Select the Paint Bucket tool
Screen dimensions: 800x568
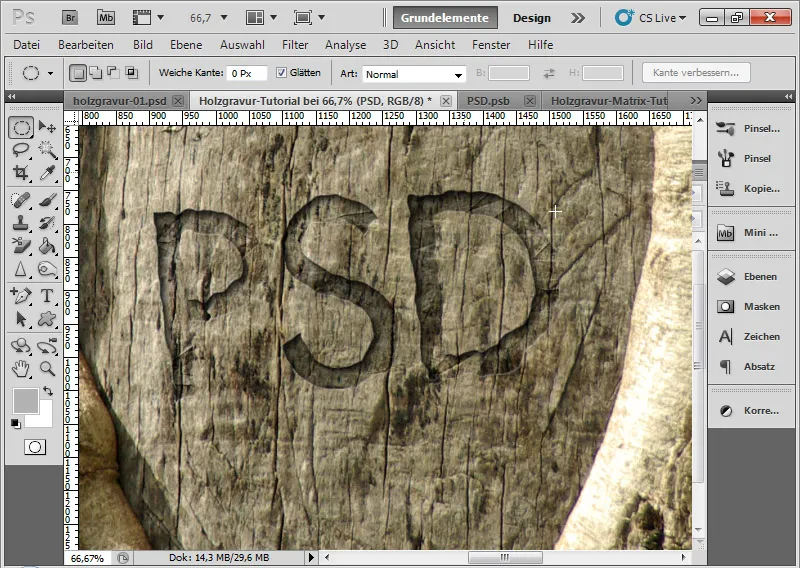[x=47, y=245]
